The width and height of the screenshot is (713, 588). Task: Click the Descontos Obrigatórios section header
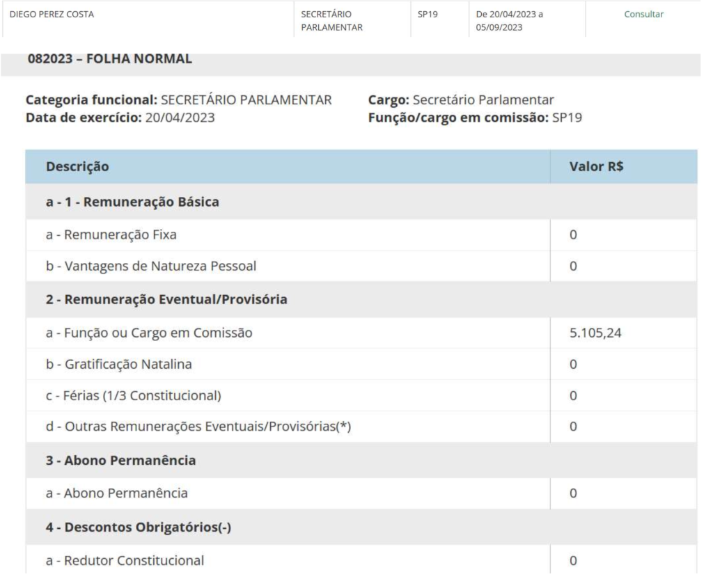(x=138, y=527)
